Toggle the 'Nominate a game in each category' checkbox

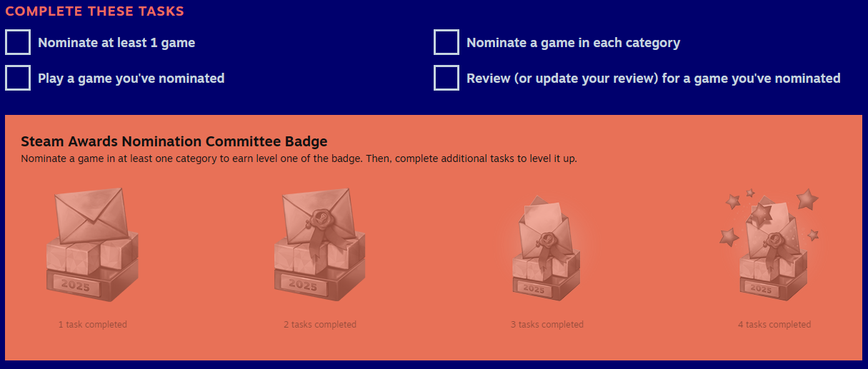click(x=447, y=43)
